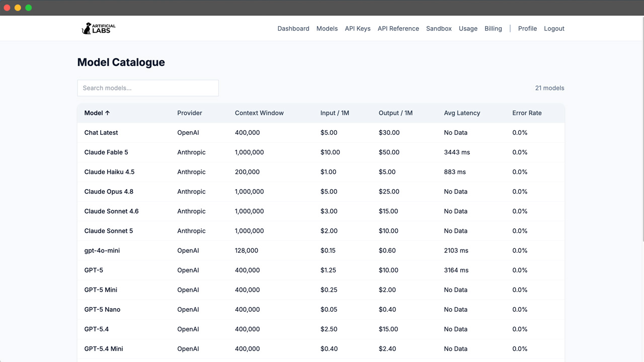Open API Keys page
This screenshot has height=362, width=644.
pos(358,29)
